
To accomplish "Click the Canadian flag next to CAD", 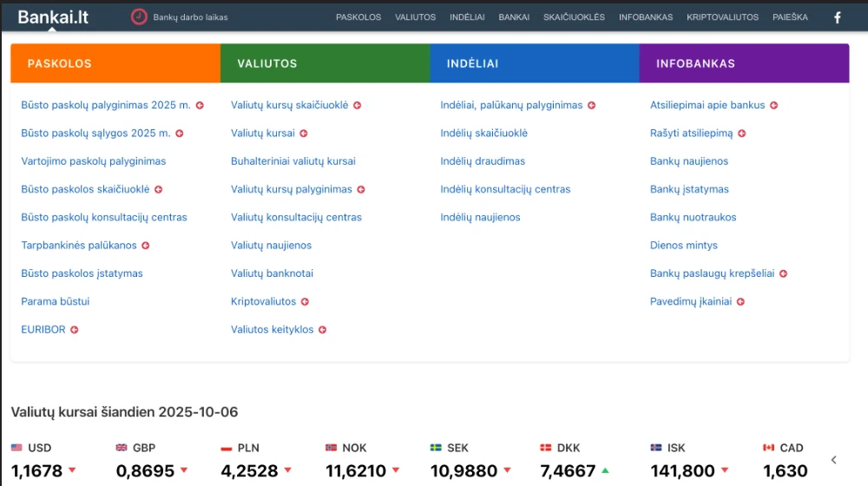I will pos(768,448).
